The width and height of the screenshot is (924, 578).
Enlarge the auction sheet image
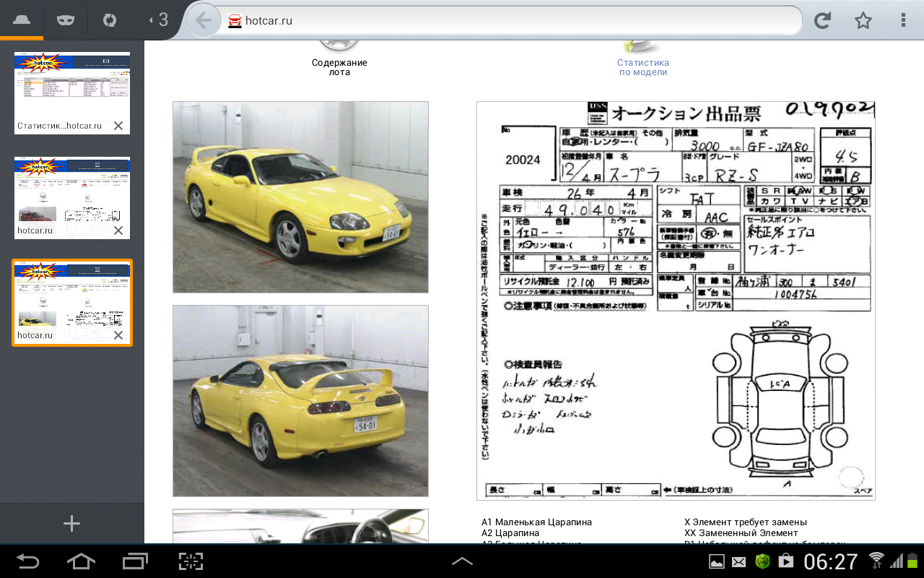[676, 301]
